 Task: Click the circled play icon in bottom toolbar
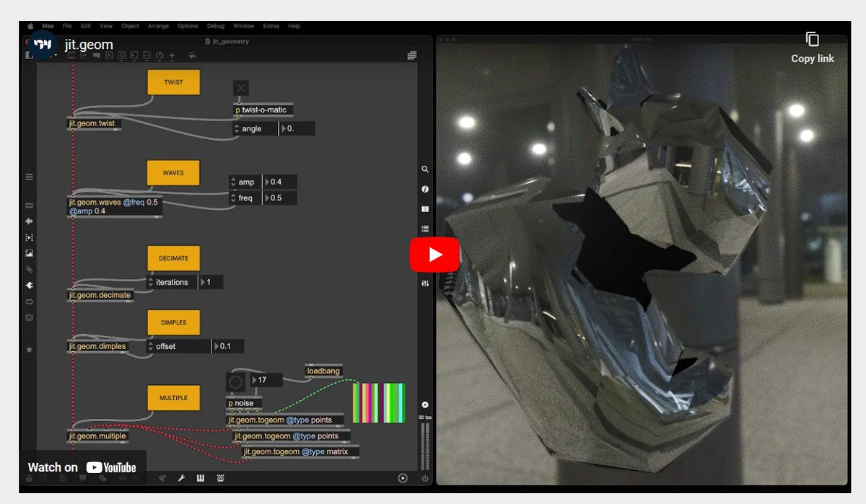403,478
